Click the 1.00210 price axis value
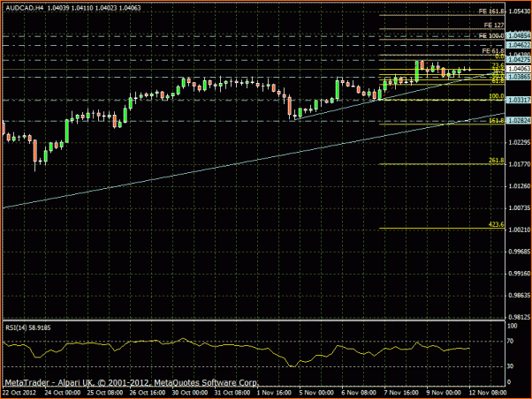532x399 pixels. point(519,230)
